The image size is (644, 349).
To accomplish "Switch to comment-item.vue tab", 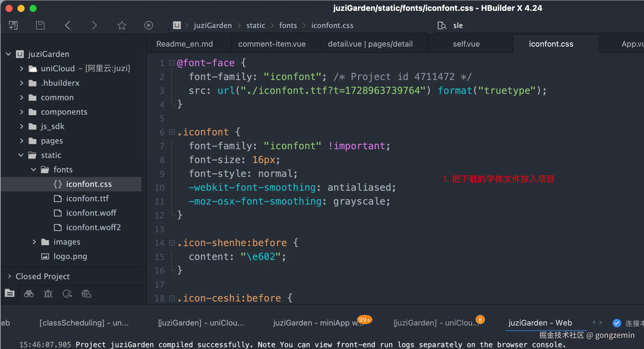I will pyautogui.click(x=272, y=44).
